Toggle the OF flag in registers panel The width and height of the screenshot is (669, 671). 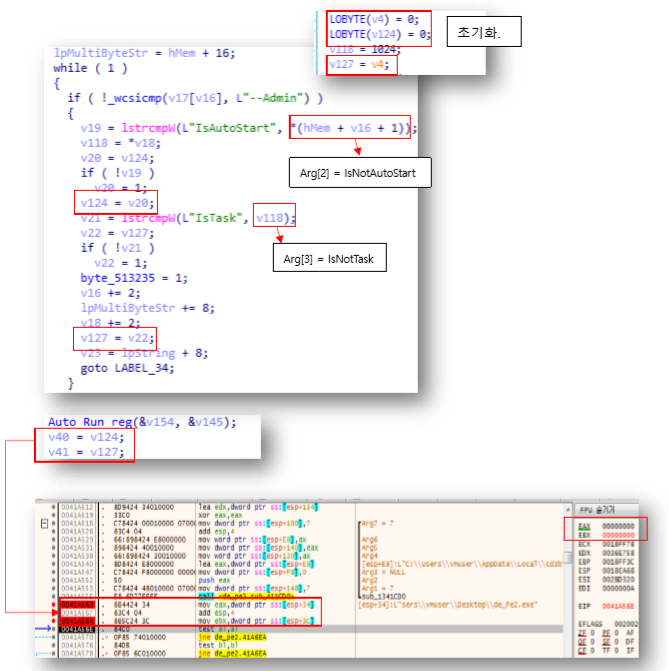click(586, 642)
